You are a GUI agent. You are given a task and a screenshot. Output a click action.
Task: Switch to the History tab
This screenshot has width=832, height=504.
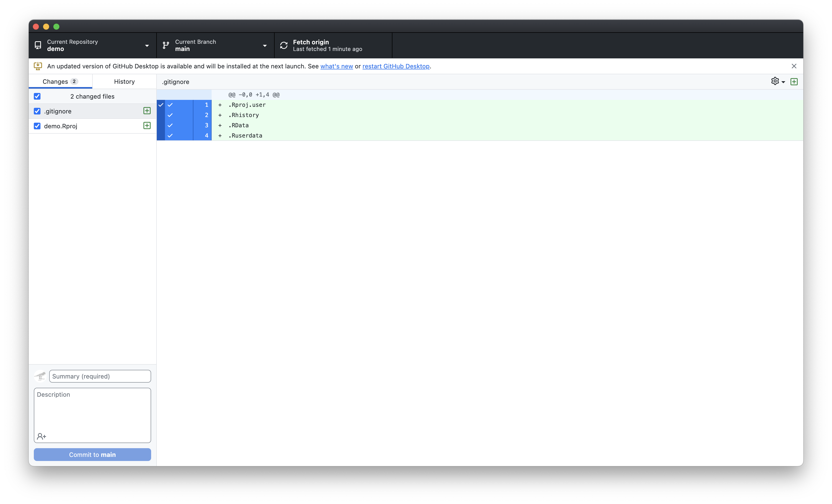pos(124,81)
